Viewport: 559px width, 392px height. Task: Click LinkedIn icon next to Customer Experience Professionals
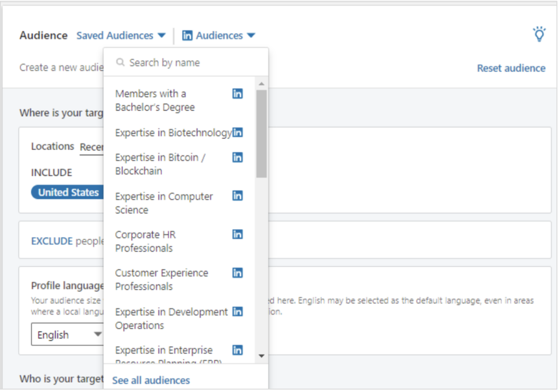tap(237, 273)
